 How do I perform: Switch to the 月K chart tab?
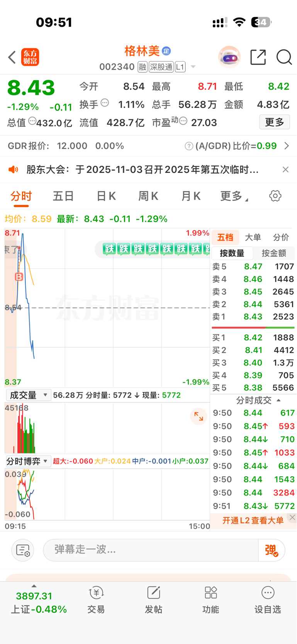click(191, 196)
